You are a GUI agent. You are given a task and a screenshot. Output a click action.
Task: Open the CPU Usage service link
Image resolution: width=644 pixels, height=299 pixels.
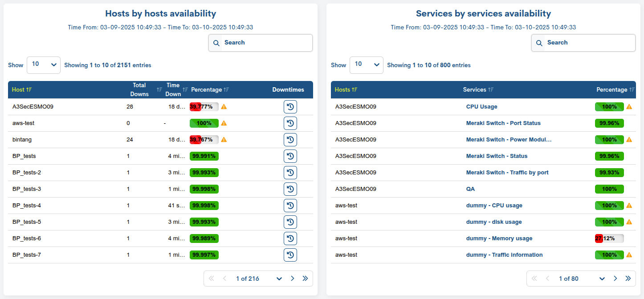[481, 106]
